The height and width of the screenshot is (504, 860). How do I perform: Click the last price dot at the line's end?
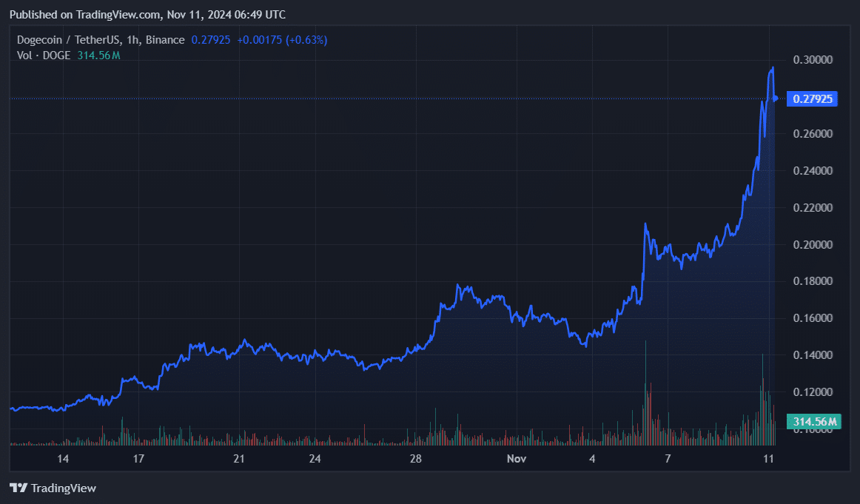(x=776, y=98)
